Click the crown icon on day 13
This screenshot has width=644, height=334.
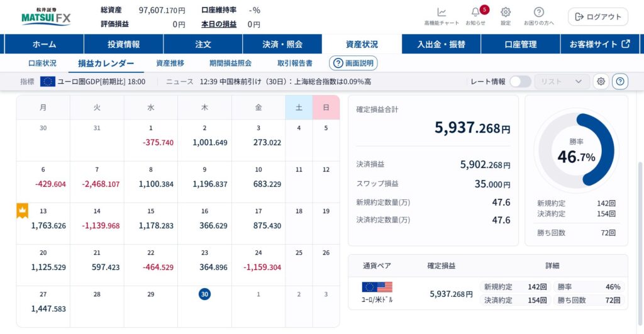22,211
